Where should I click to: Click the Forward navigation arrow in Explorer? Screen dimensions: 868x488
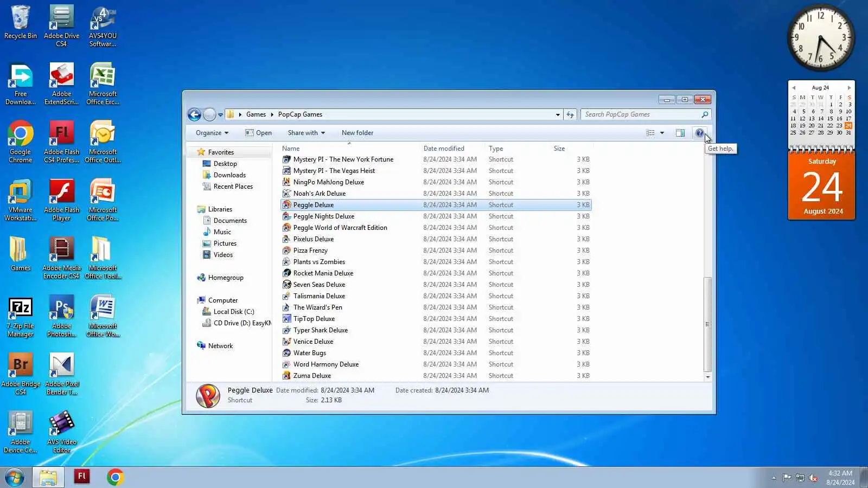(209, 114)
